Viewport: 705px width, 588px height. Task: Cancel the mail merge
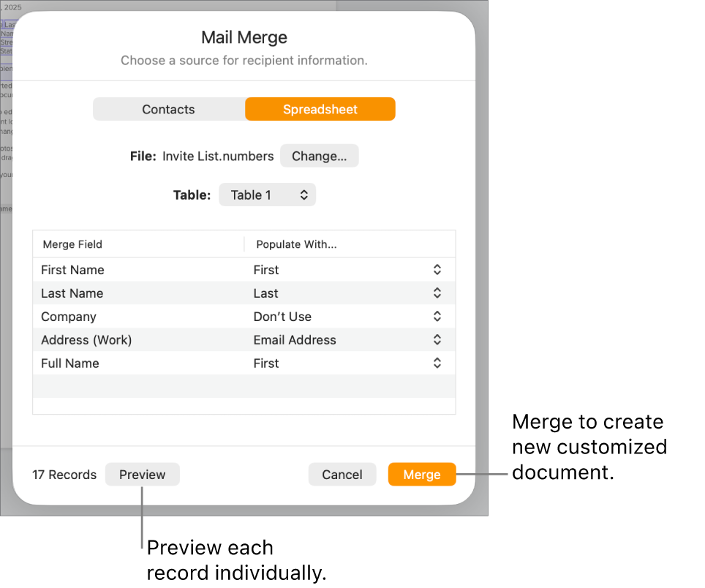(342, 474)
